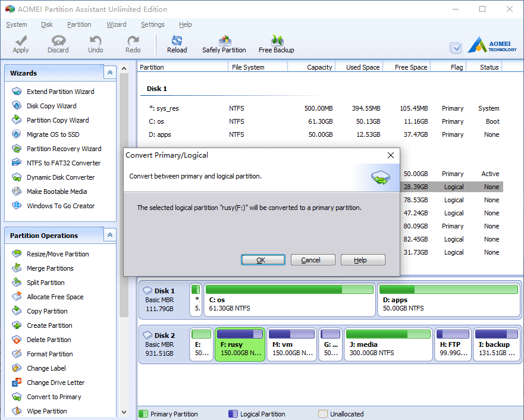Confirm conversion with OK button
524x420 pixels.
(263, 259)
